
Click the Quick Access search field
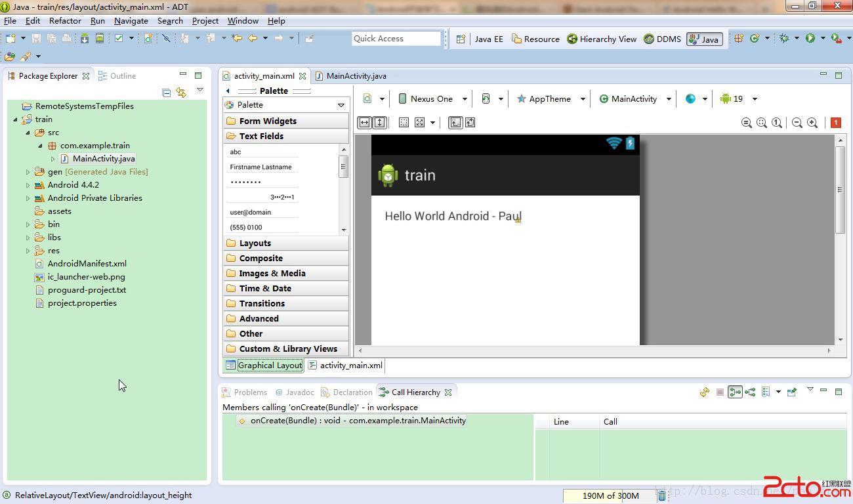pos(396,39)
